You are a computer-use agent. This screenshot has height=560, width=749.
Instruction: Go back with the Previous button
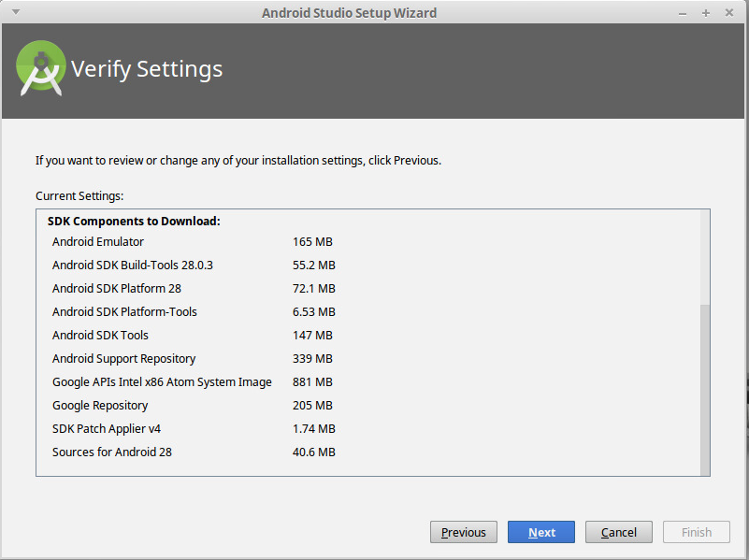(x=464, y=532)
